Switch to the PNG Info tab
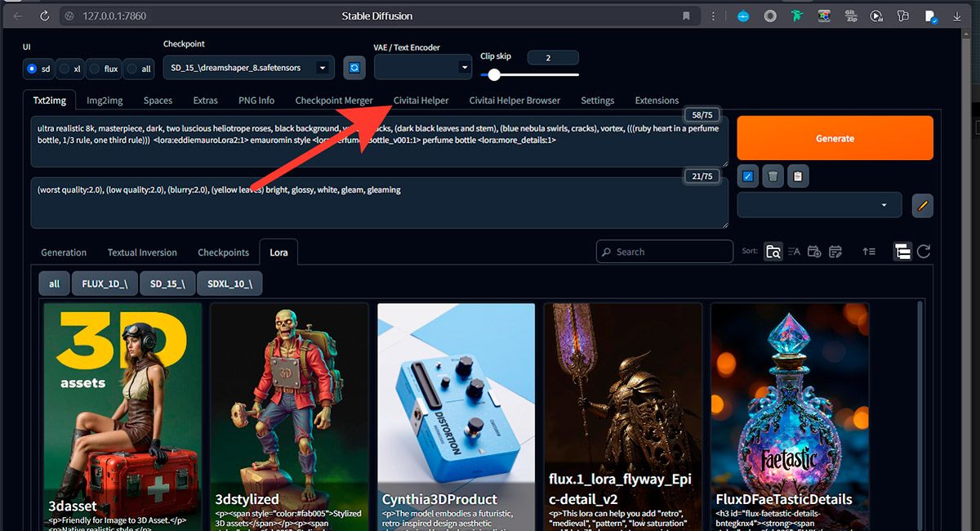980x531 pixels. pyautogui.click(x=256, y=100)
